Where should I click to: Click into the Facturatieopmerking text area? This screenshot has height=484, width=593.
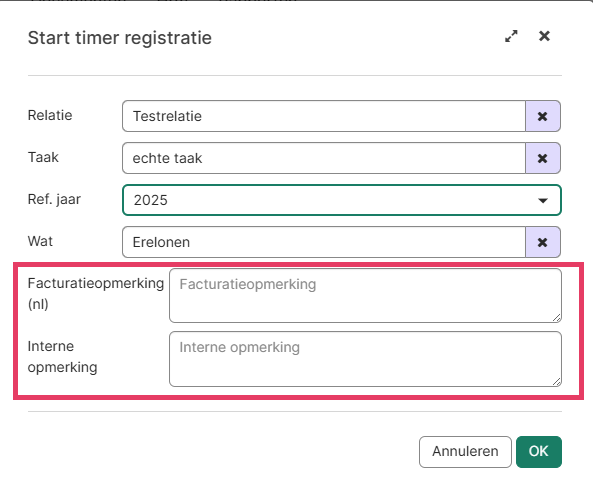(x=365, y=295)
